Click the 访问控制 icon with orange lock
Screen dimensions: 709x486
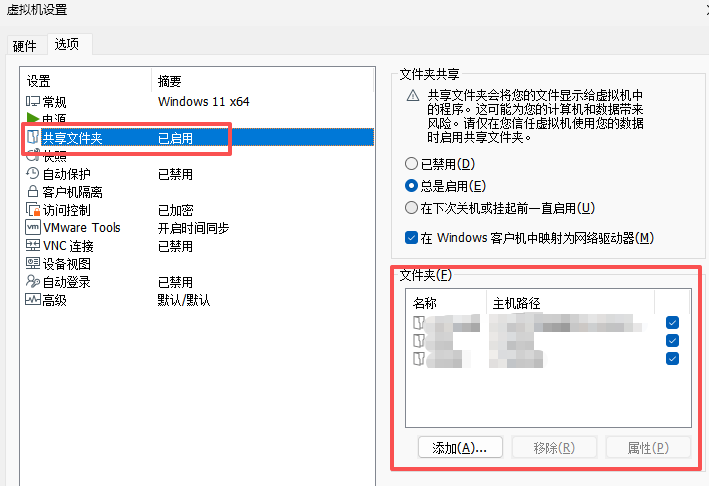(x=33, y=209)
